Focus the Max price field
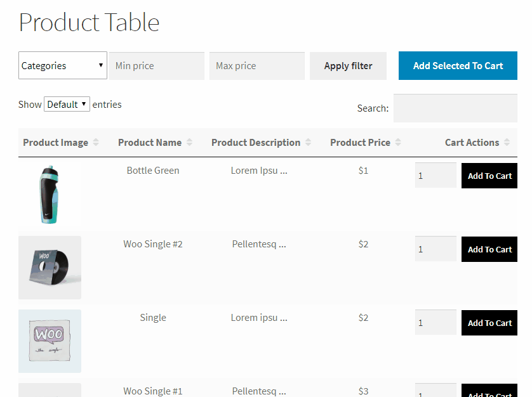 [x=257, y=66]
